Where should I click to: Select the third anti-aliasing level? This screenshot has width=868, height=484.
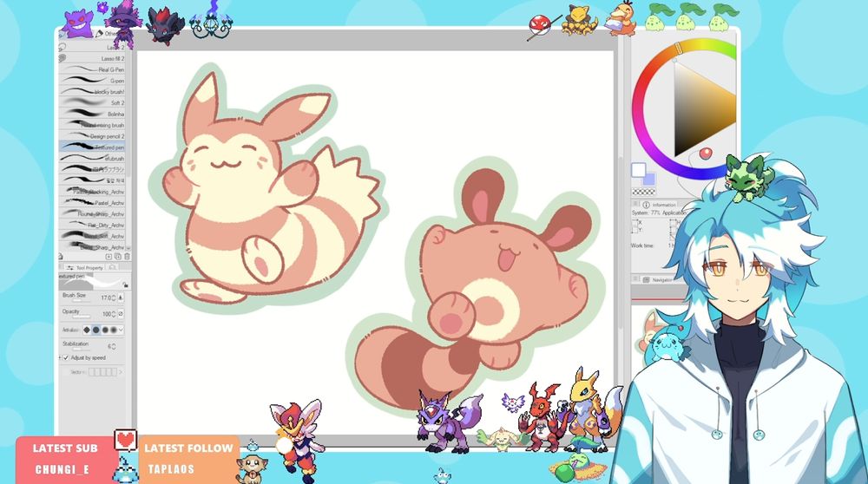[105, 330]
